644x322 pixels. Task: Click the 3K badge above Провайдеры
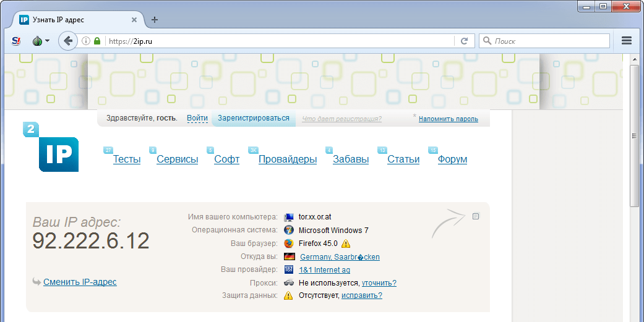pyautogui.click(x=253, y=150)
